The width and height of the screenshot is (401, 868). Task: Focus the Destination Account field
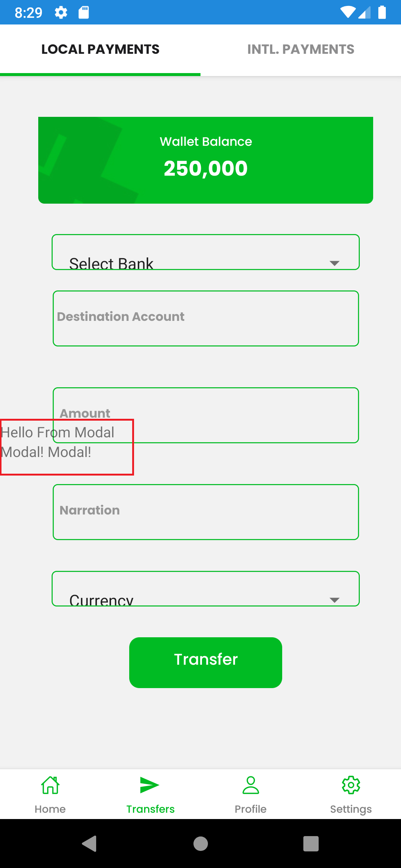pyautogui.click(x=206, y=318)
